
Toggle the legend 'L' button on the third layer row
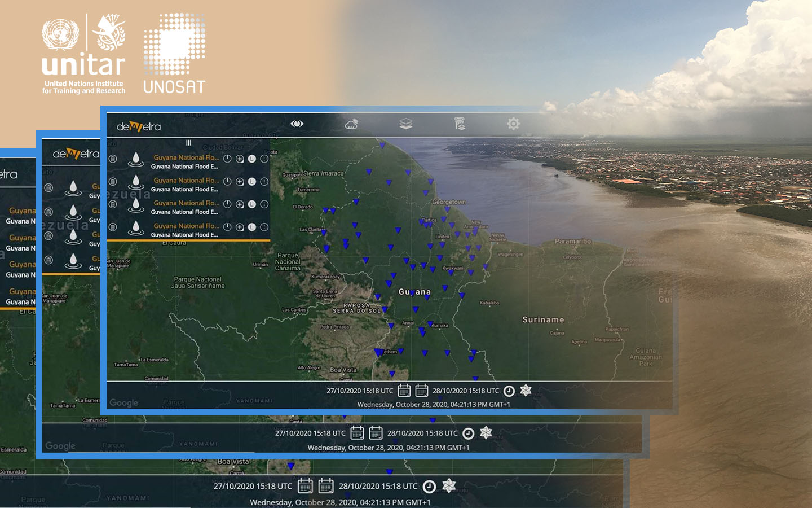[x=252, y=204]
